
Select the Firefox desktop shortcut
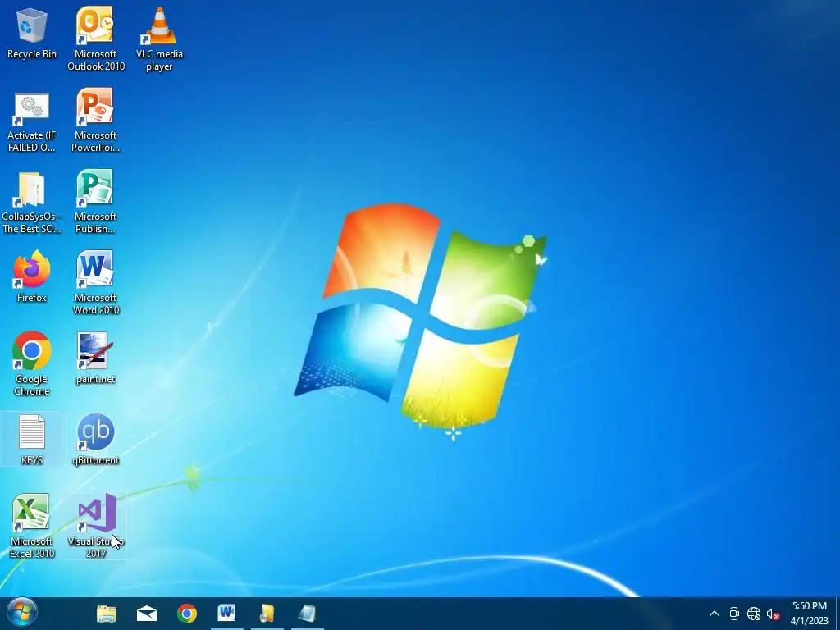pyautogui.click(x=32, y=276)
